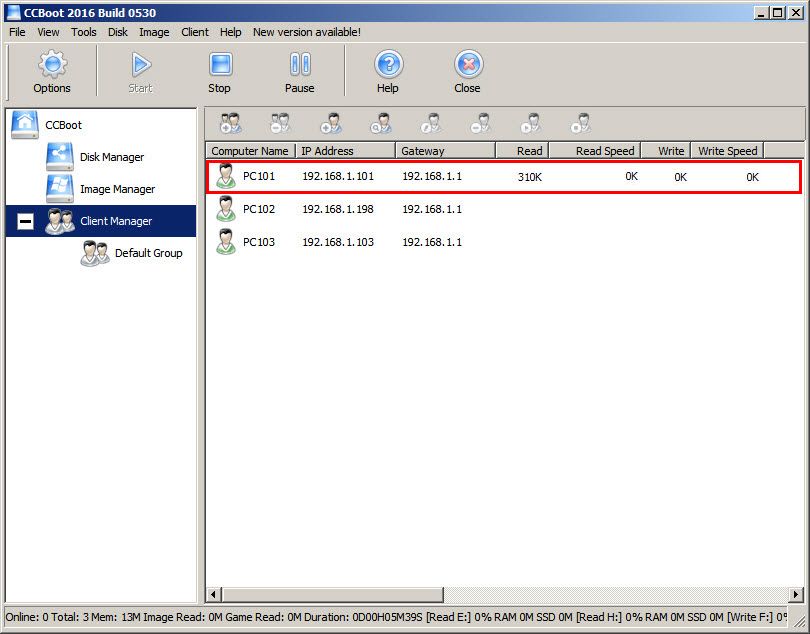Click IP address 192.168.1.198

338,209
